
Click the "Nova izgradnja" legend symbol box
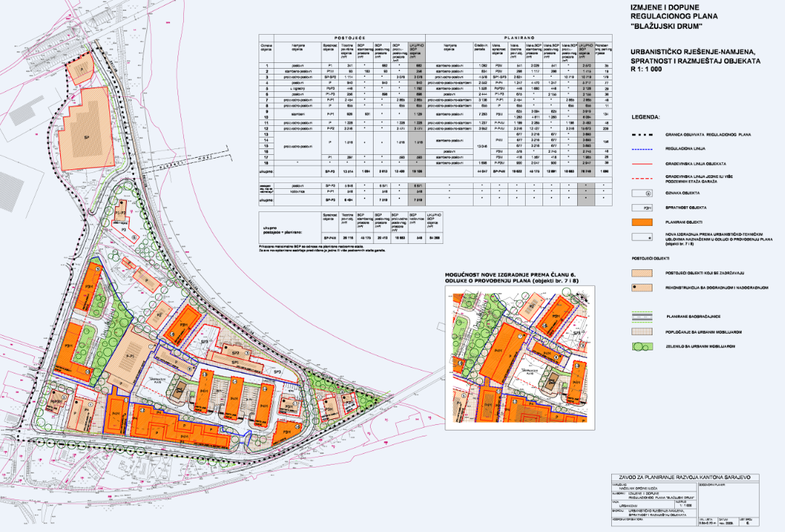point(642,237)
